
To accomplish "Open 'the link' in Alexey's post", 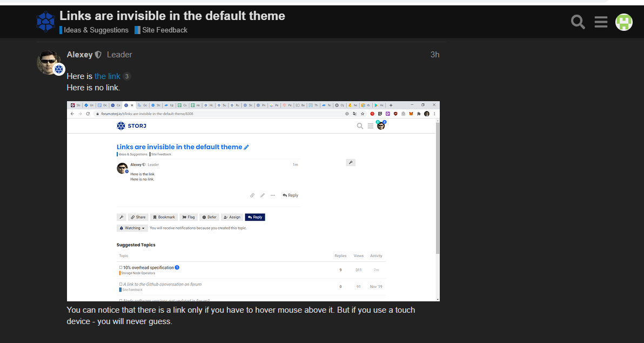I will (107, 76).
